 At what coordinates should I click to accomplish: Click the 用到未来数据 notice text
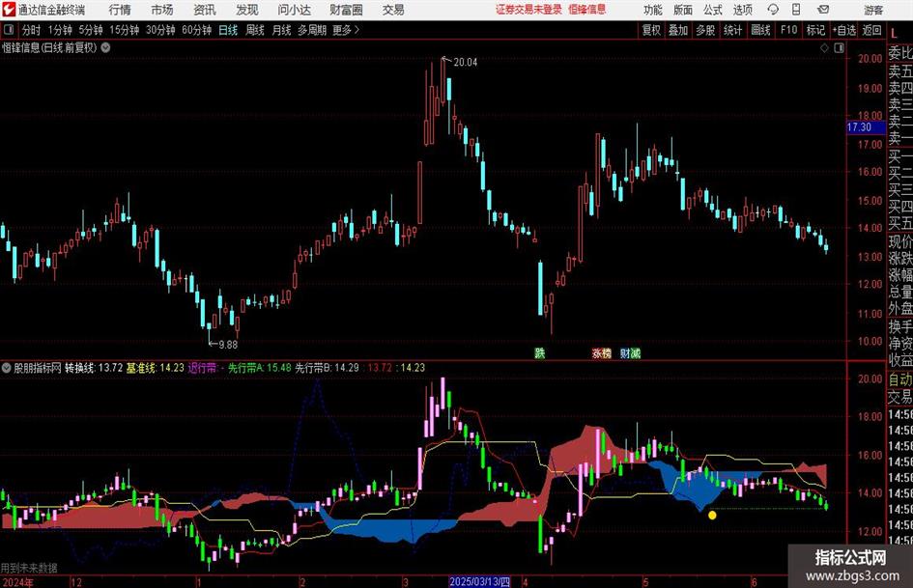(29, 568)
